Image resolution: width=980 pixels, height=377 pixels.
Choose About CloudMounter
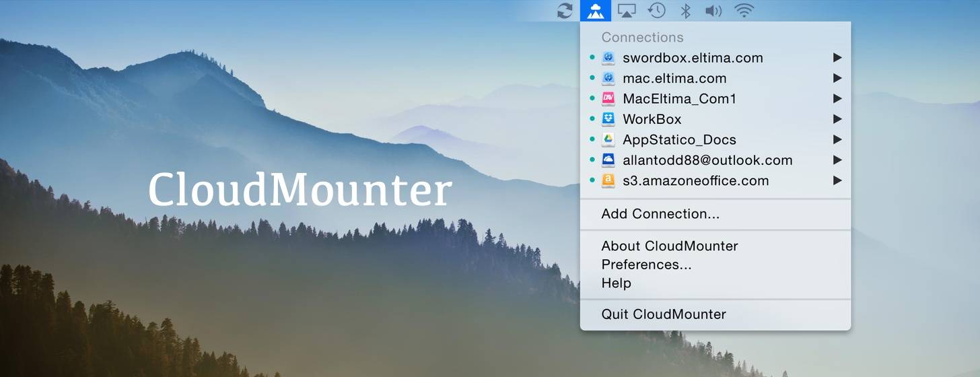click(x=670, y=246)
